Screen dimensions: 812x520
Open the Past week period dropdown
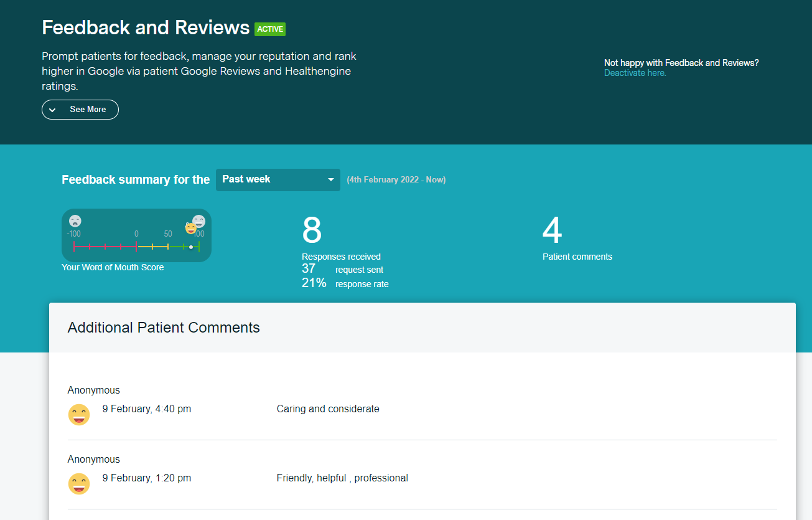click(x=278, y=179)
